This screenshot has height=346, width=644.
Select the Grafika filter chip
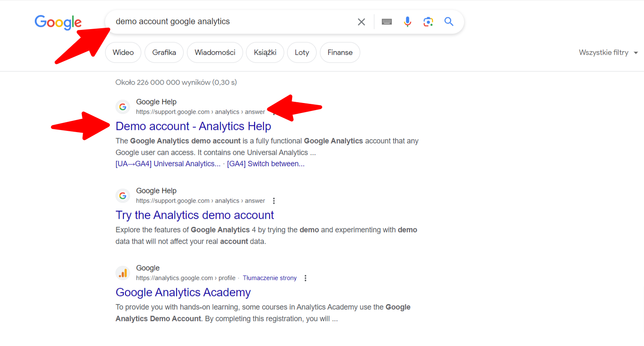click(164, 53)
